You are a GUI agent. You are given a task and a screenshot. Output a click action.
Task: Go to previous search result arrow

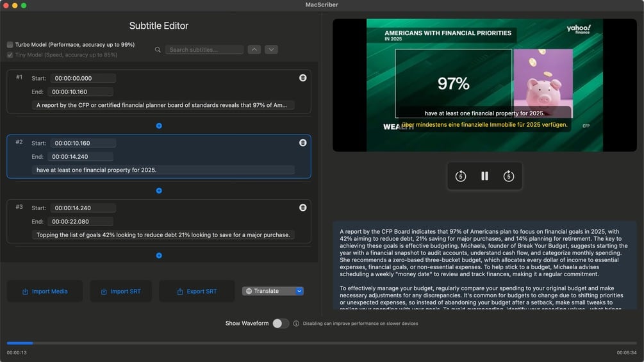254,50
